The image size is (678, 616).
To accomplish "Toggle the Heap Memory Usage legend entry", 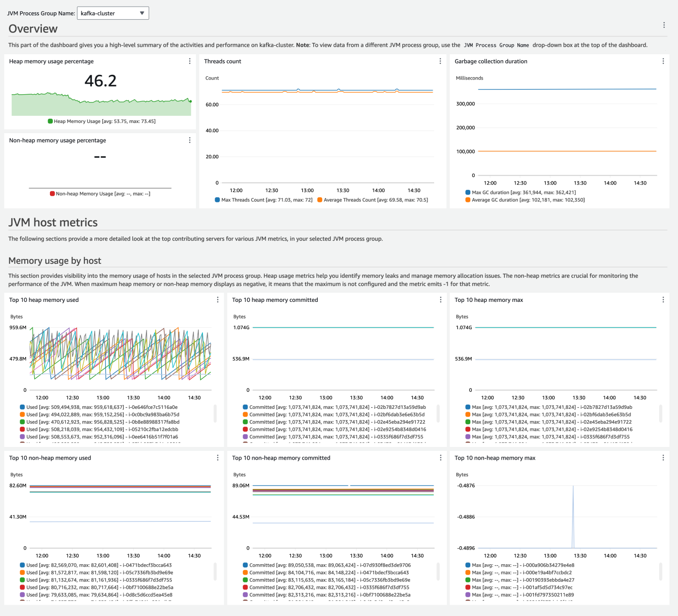I will point(101,121).
